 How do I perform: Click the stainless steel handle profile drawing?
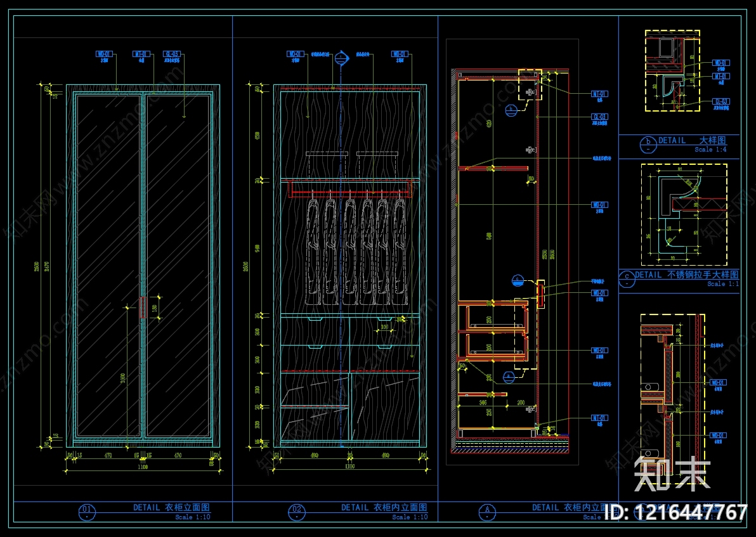(x=684, y=214)
